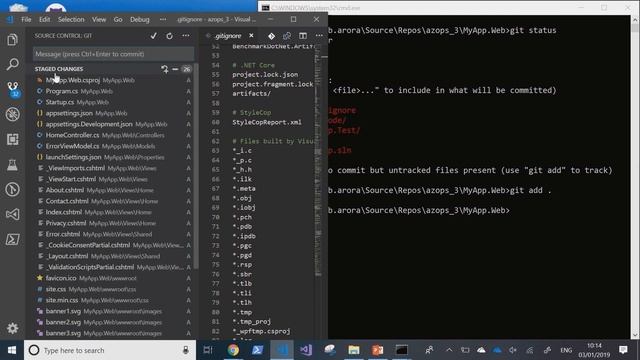Open Visual Studio from the taskbar
This screenshot has height=360, width=640.
(x=306, y=350)
